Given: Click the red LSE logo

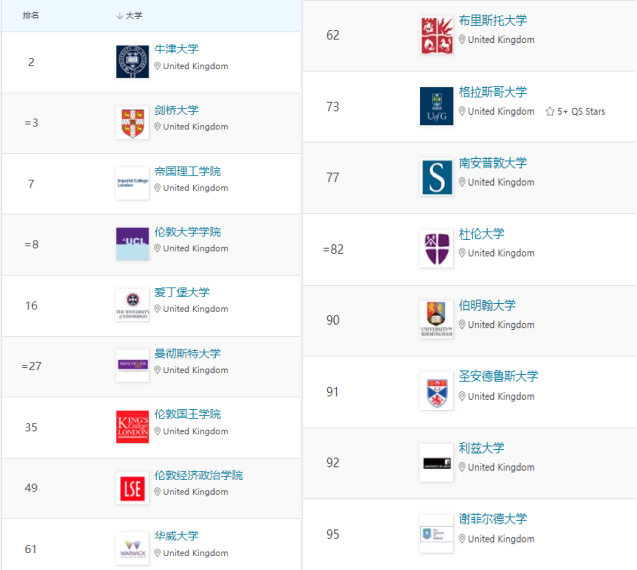Looking at the screenshot, I should [132, 488].
